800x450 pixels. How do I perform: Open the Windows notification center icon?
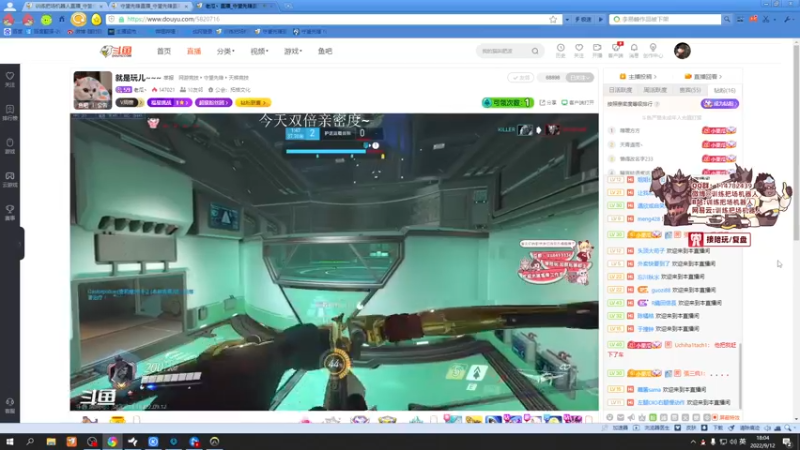(787, 442)
